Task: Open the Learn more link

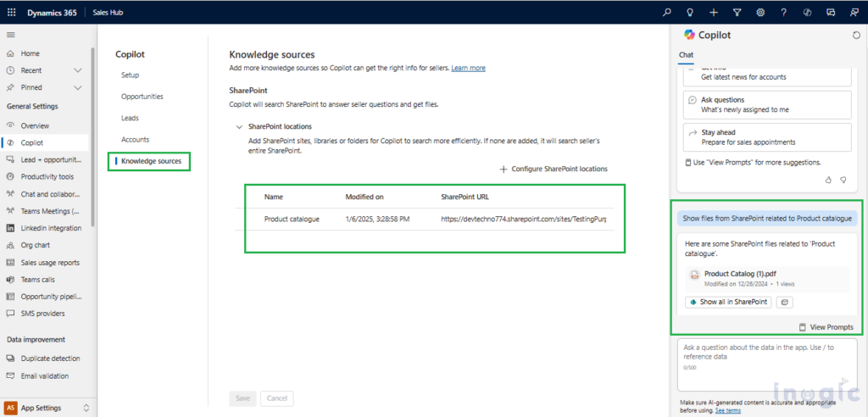Action: coord(468,68)
